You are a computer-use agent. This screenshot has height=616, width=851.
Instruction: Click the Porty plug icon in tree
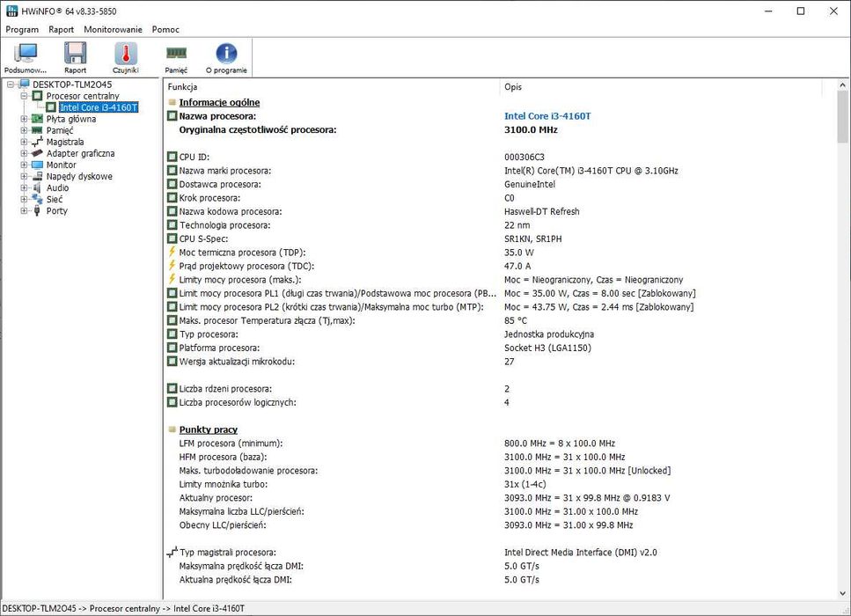coord(37,210)
